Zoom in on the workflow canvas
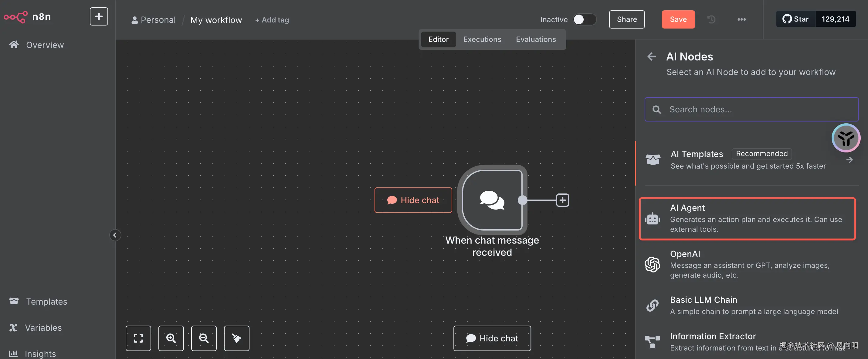The height and width of the screenshot is (359, 868). coord(171,338)
